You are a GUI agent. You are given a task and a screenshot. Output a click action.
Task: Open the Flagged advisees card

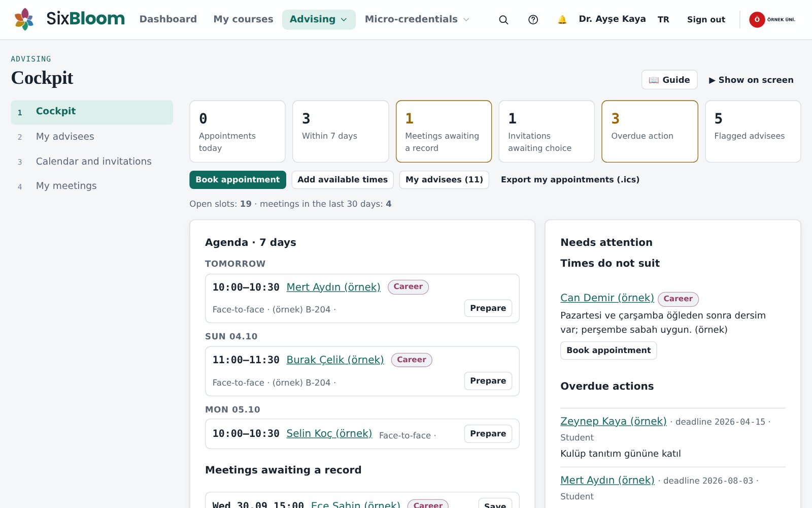tap(753, 132)
